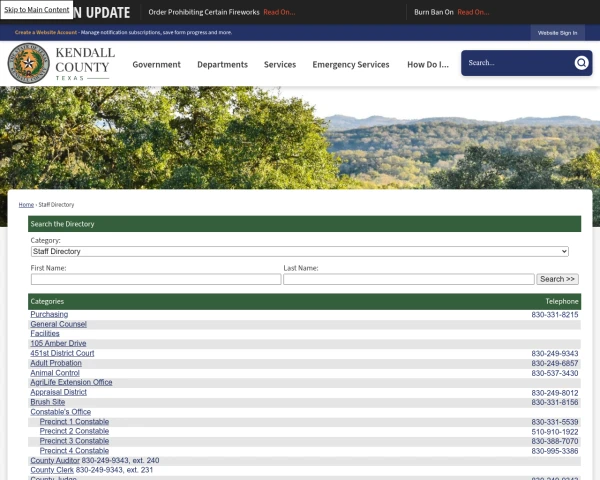Open the Animal Control link
The height and width of the screenshot is (480, 600).
click(55, 373)
